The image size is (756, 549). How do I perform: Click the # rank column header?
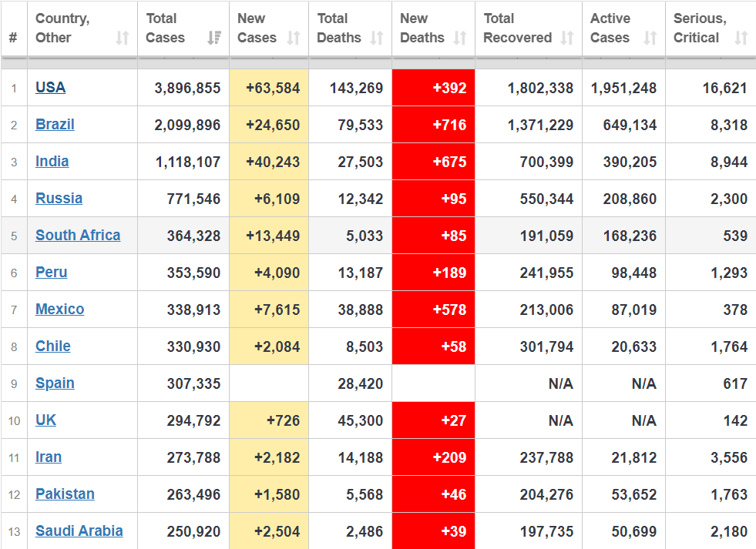point(13,37)
